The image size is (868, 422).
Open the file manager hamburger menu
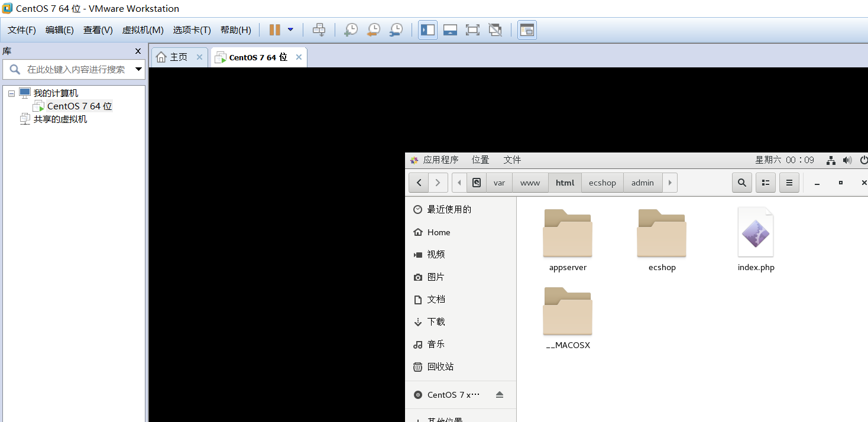click(x=789, y=183)
